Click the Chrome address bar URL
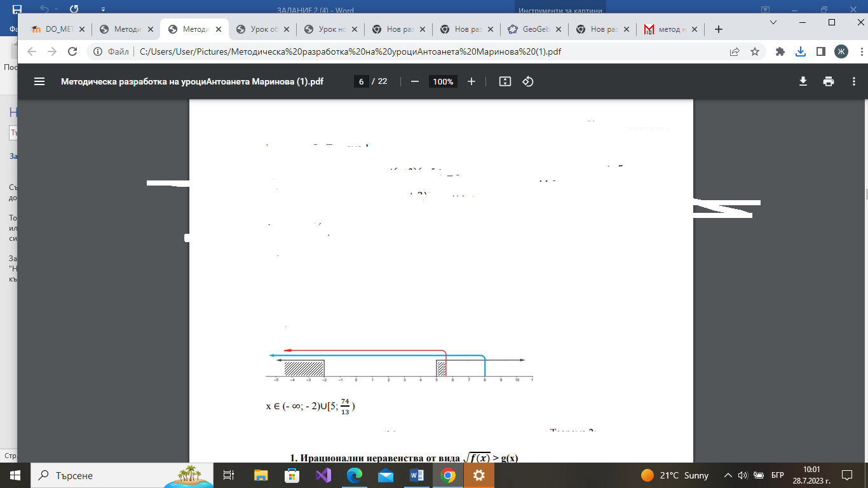Image resolution: width=868 pixels, height=488 pixels. [350, 52]
